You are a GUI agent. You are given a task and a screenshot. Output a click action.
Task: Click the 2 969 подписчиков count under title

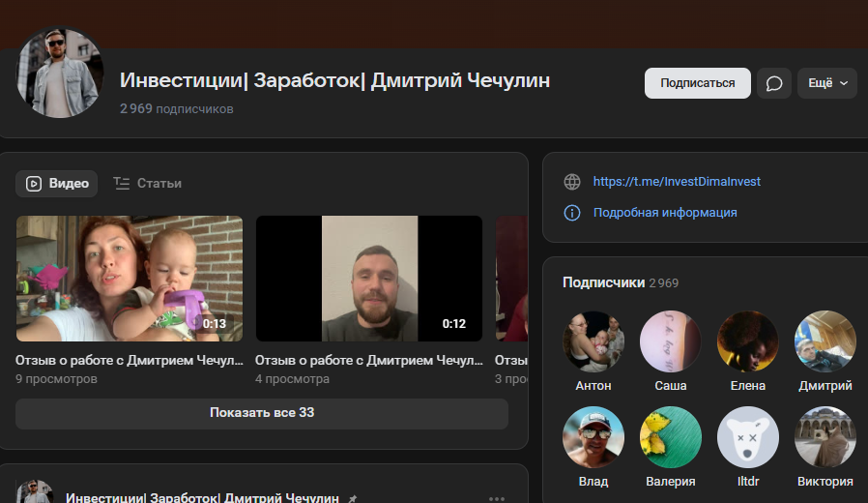point(177,109)
